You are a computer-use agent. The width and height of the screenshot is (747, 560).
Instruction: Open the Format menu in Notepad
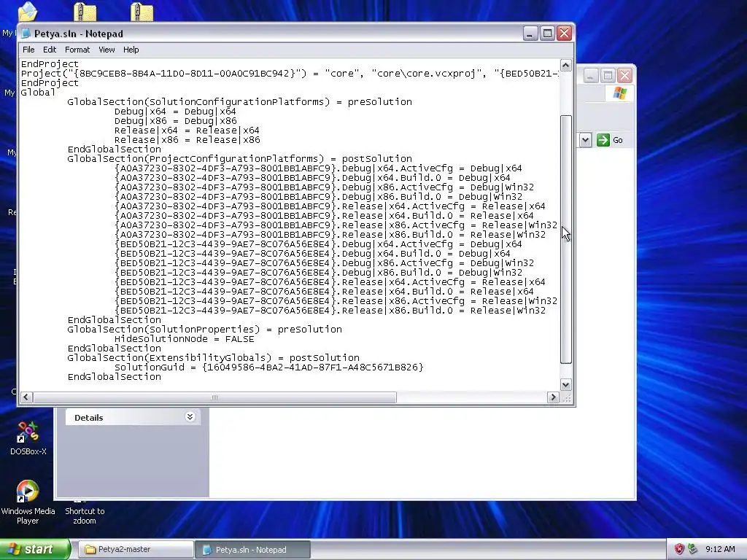(77, 50)
